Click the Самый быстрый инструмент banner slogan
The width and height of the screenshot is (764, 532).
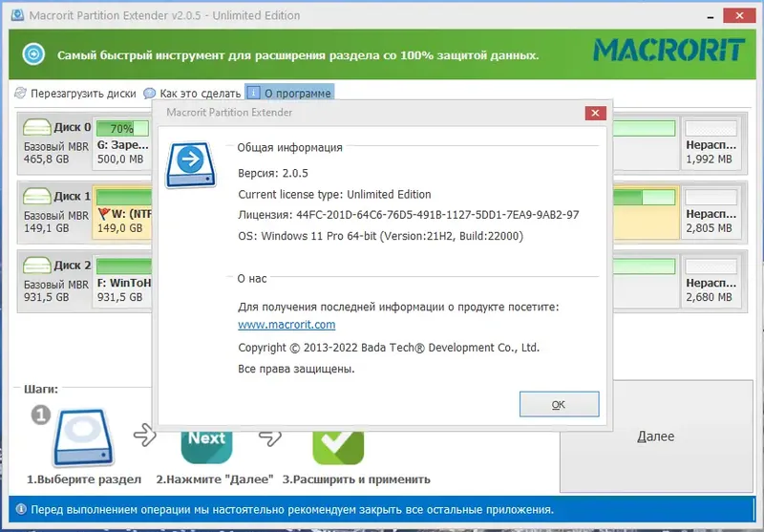[x=298, y=55]
